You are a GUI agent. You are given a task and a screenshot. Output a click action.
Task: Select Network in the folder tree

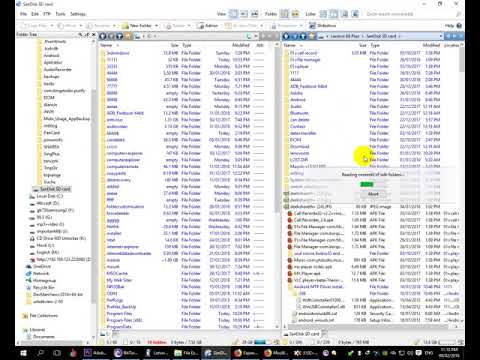pyautogui.click(x=41, y=273)
